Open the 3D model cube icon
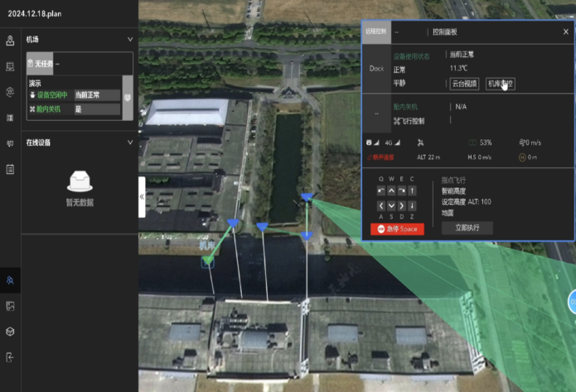The image size is (576, 392). point(10,332)
